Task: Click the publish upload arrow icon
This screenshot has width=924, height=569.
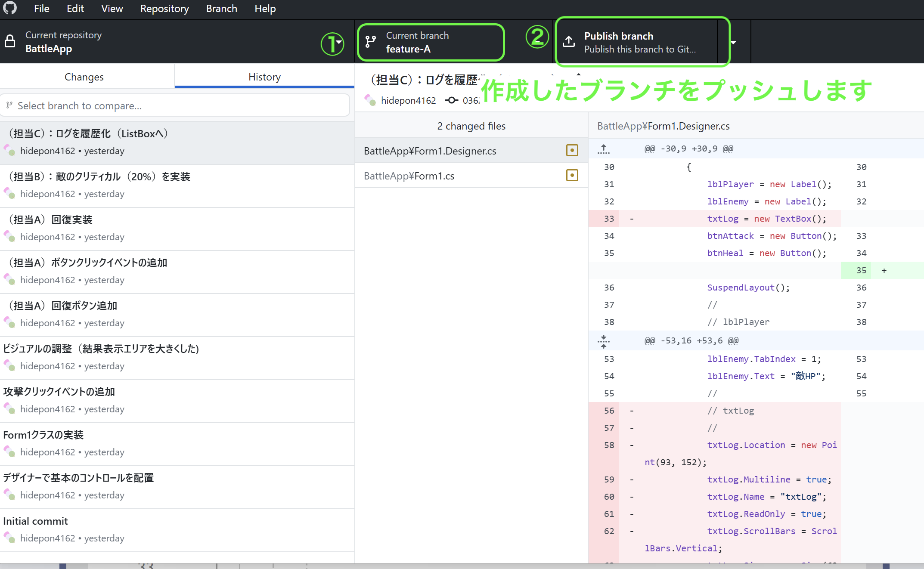Action: click(569, 41)
